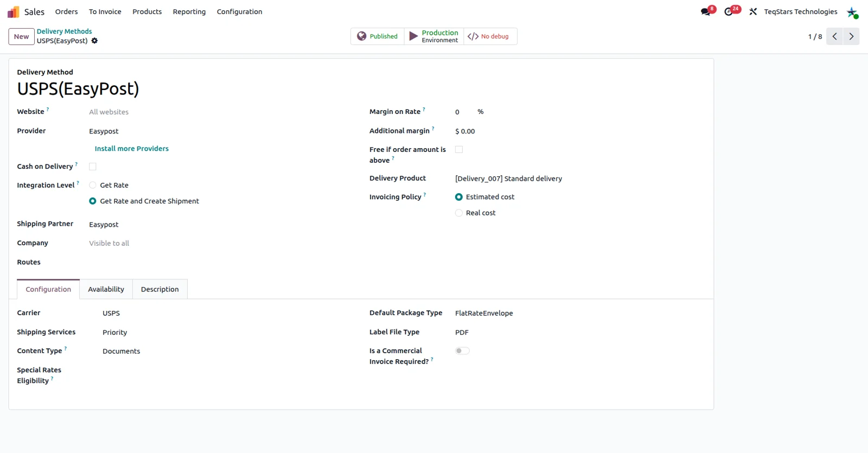Open the Configuration menu
868x453 pixels.
point(239,11)
